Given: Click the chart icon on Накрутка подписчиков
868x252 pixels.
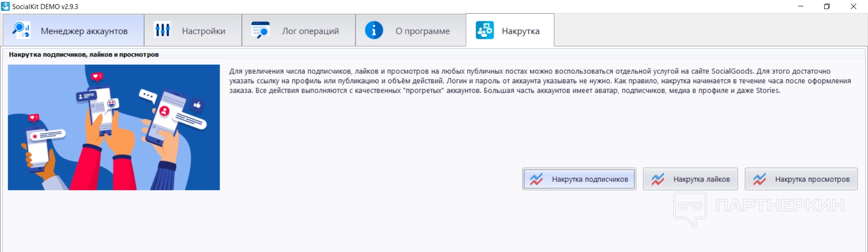Looking at the screenshot, I should point(536,179).
